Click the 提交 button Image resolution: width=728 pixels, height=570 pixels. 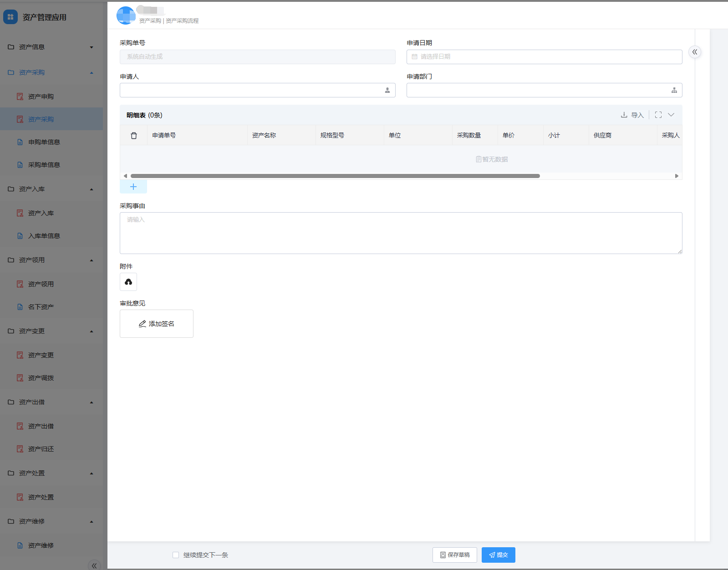(498, 555)
